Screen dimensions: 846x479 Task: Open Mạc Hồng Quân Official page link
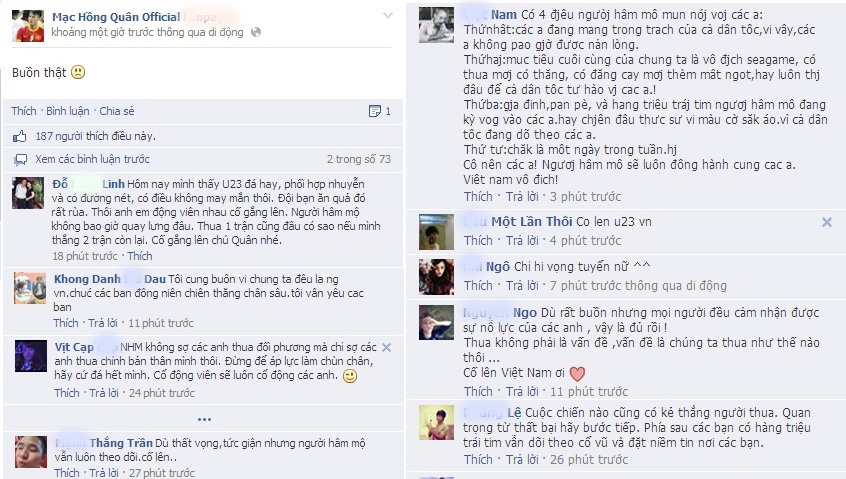[116, 17]
